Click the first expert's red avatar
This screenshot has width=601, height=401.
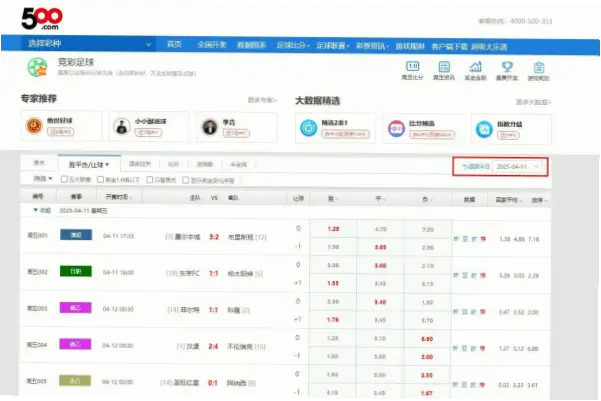coord(34,126)
